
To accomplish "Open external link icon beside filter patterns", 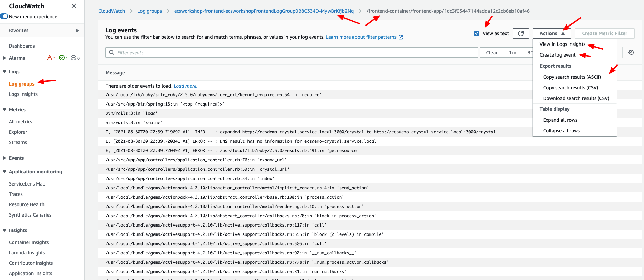I will click(401, 37).
